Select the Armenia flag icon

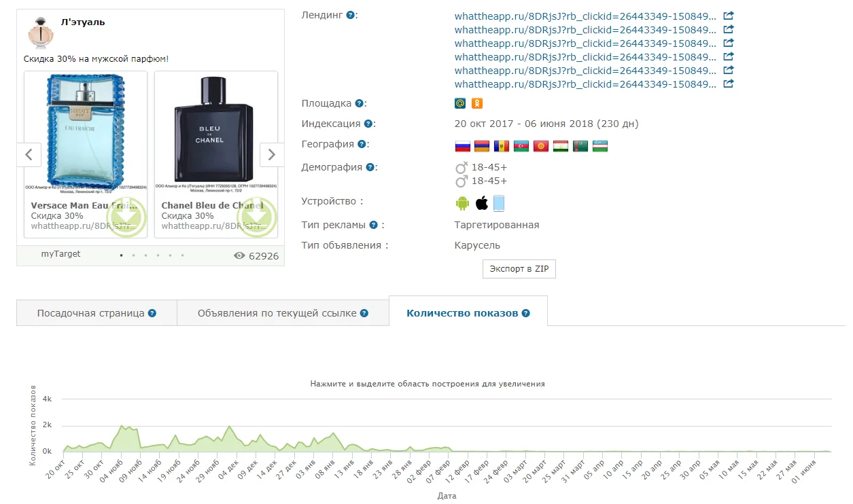(482, 146)
